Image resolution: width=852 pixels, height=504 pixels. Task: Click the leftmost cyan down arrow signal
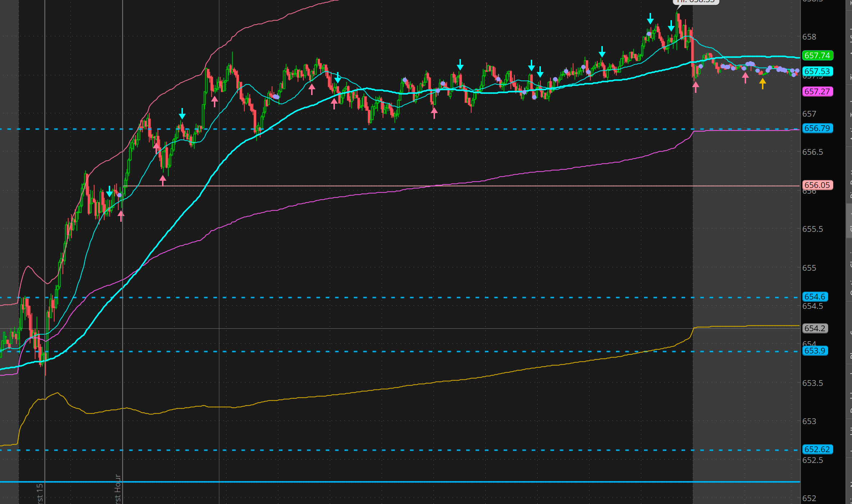(109, 192)
